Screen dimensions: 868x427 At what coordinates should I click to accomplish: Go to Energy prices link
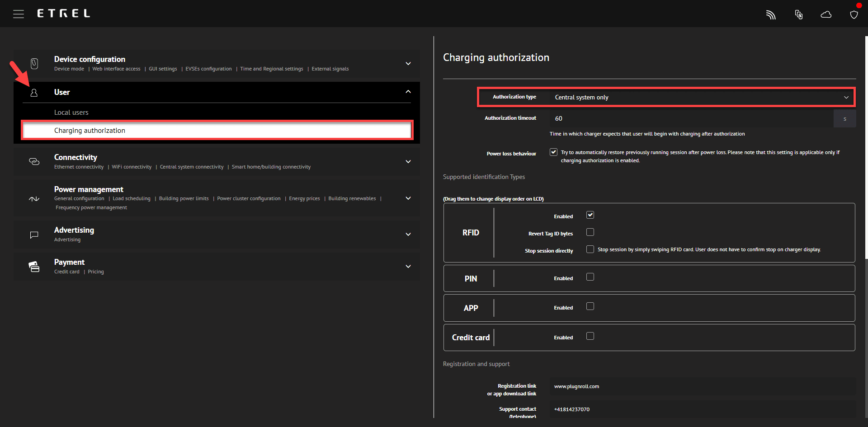point(304,199)
